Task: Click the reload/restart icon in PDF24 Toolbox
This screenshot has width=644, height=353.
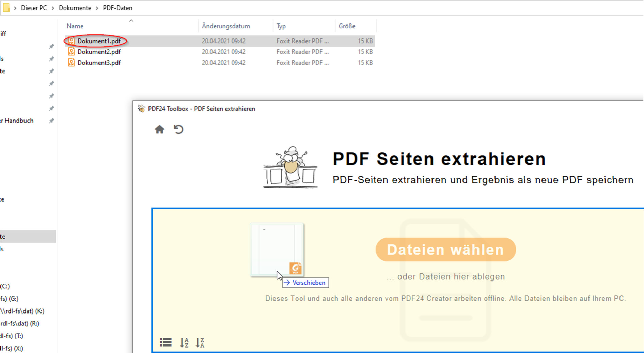Action: (x=178, y=129)
